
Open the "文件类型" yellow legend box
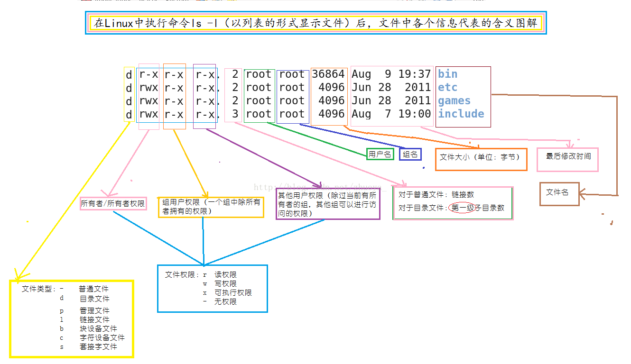coord(72,319)
